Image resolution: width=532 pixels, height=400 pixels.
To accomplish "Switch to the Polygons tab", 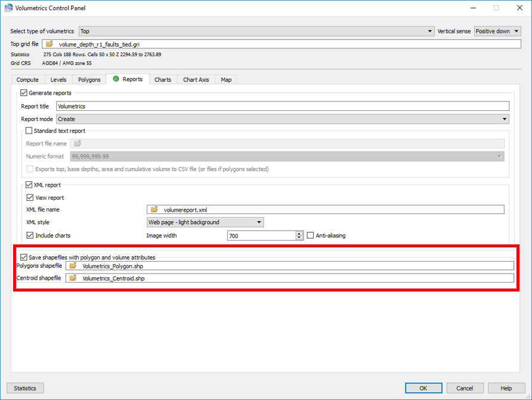I will (x=89, y=80).
